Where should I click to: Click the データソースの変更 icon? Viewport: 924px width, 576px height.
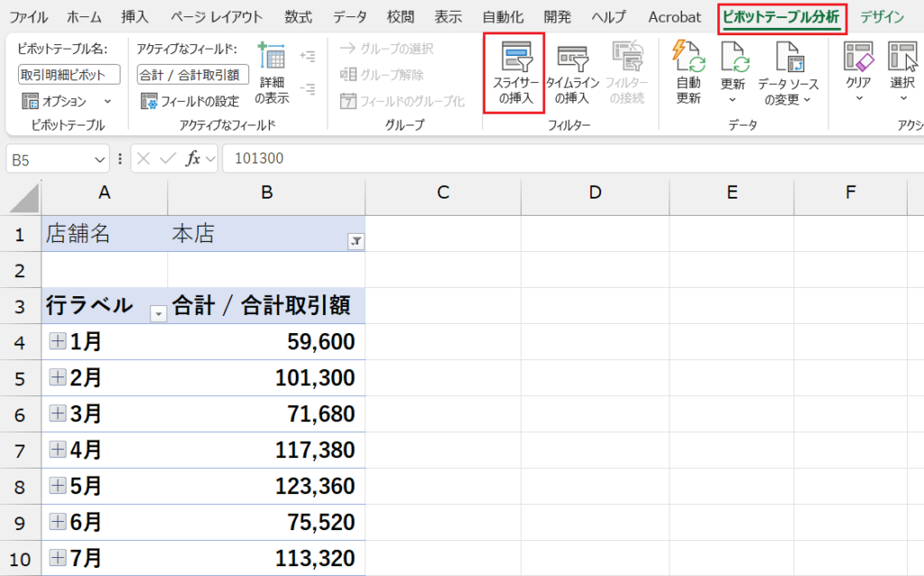(787, 60)
